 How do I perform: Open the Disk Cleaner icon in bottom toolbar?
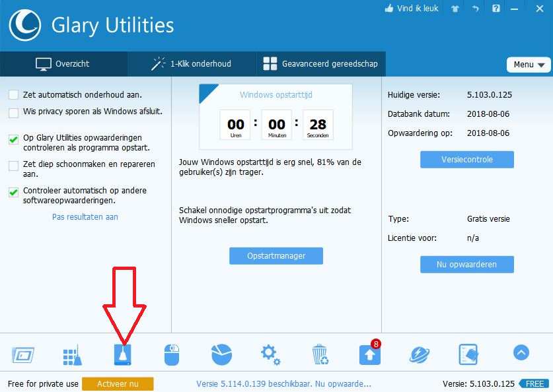click(123, 354)
